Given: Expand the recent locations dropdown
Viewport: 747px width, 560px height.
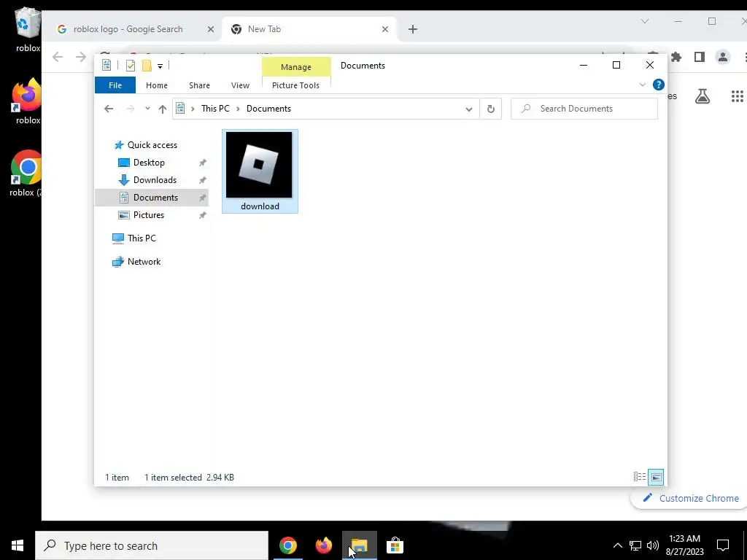Looking at the screenshot, I should click(x=147, y=109).
